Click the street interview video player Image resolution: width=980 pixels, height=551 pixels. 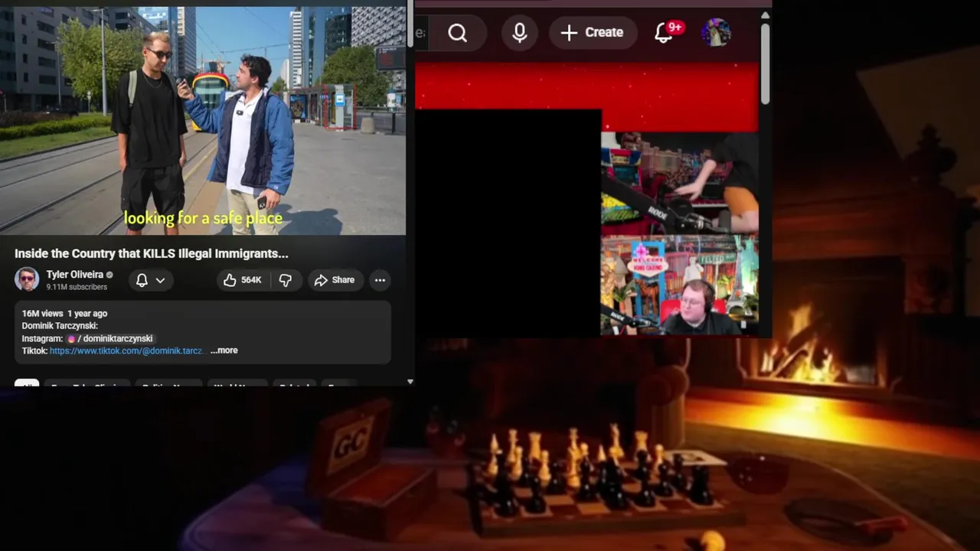click(x=203, y=121)
